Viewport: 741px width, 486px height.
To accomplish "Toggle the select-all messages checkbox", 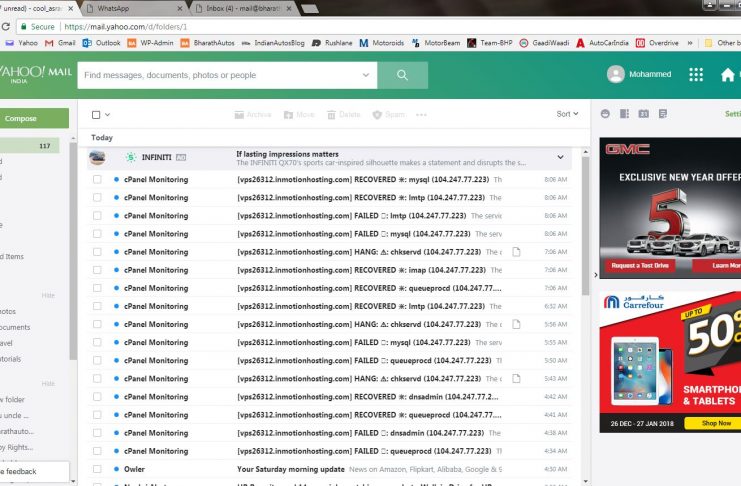I will tap(96, 115).
